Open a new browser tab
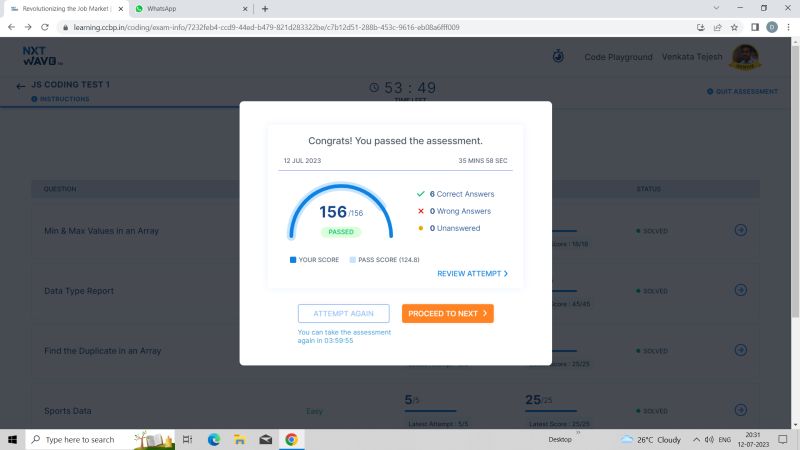Viewport: 800px width, 450px height. tap(265, 9)
